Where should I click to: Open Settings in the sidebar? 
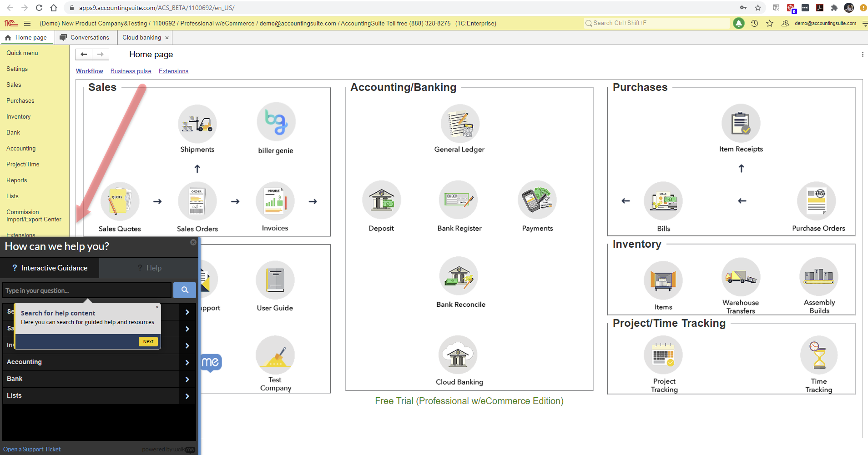(17, 69)
